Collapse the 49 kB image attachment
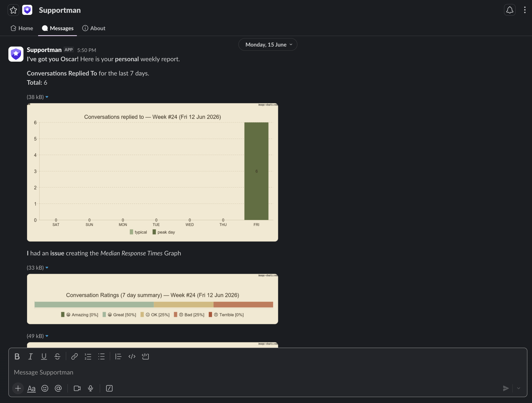Image resolution: width=532 pixels, height=403 pixels. 47,336
